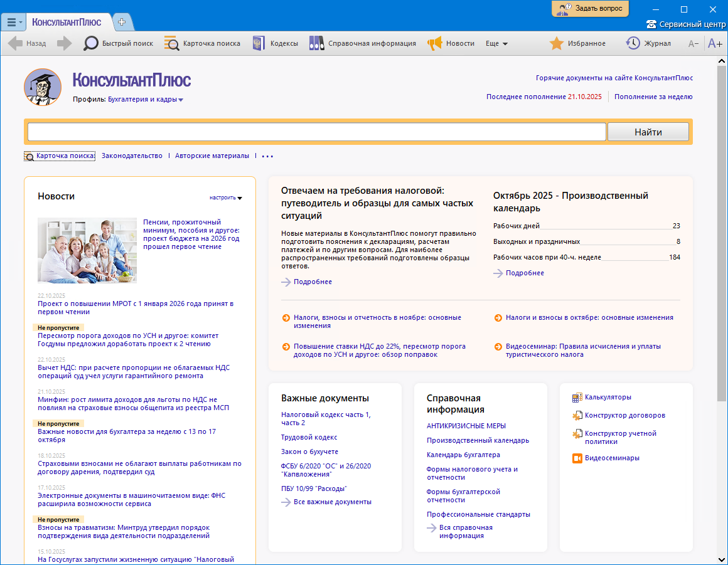Open Быстрый поиск magnifier icon
The height and width of the screenshot is (565, 728).
pos(91,43)
